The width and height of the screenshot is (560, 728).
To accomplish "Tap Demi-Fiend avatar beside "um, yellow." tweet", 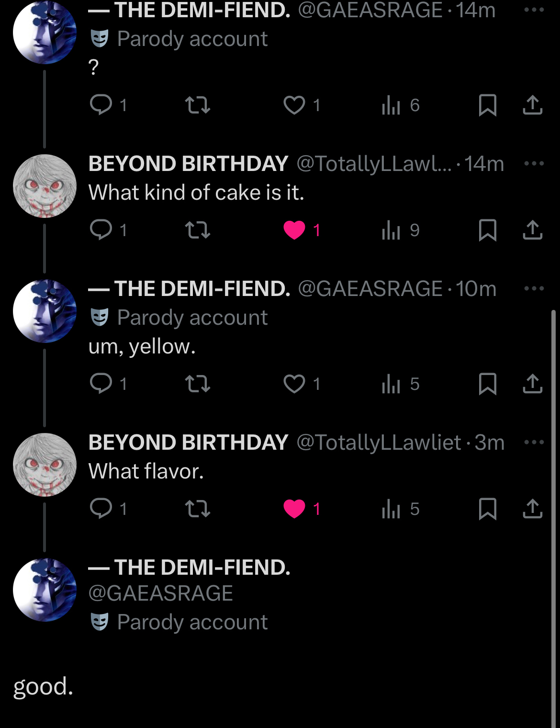I will 45,311.
